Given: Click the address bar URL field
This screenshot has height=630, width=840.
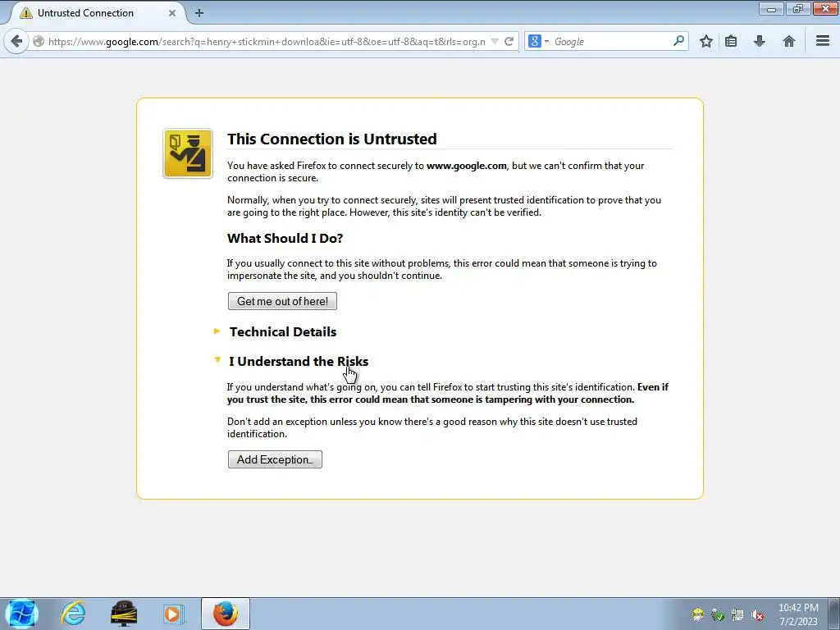Looking at the screenshot, I should click(267, 41).
